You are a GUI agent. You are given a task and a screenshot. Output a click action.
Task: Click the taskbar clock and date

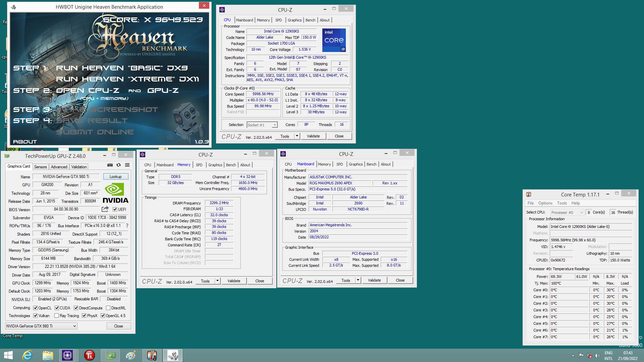[628, 356]
